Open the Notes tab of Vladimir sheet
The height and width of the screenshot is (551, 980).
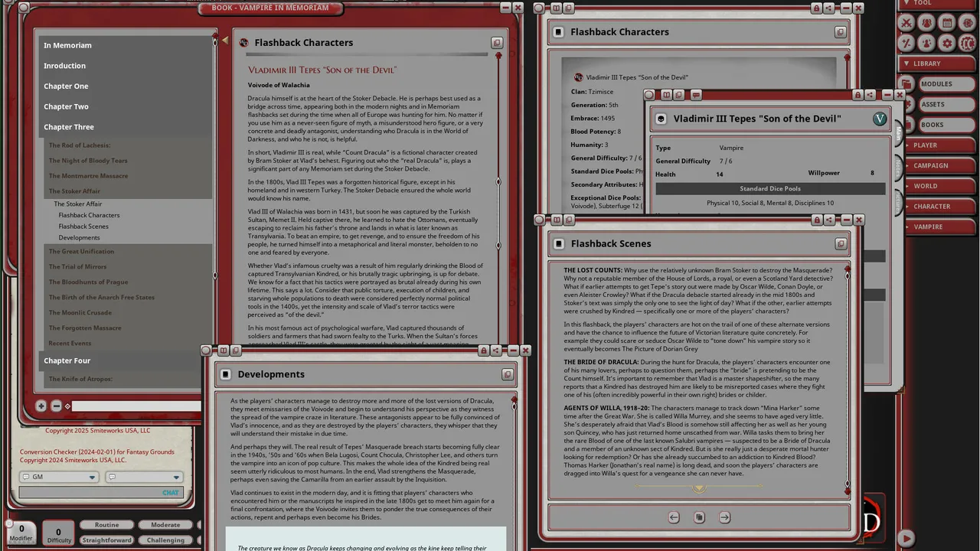pos(898,168)
